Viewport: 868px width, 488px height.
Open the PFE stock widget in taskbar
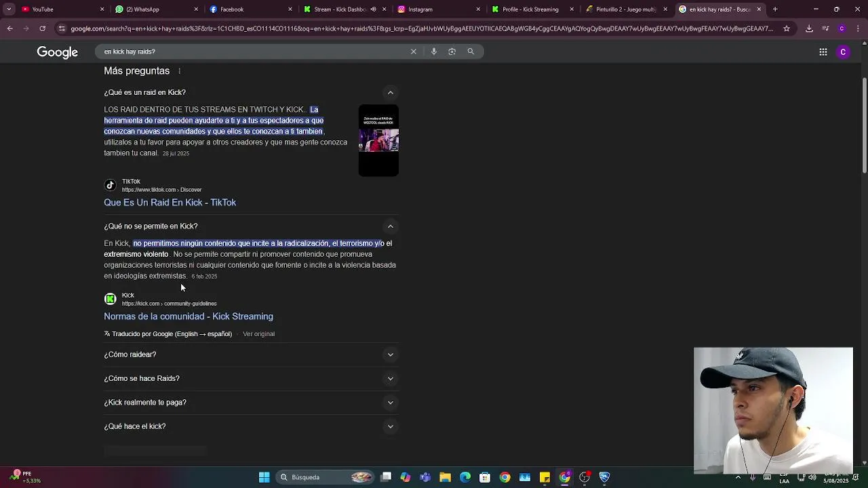[26, 476]
